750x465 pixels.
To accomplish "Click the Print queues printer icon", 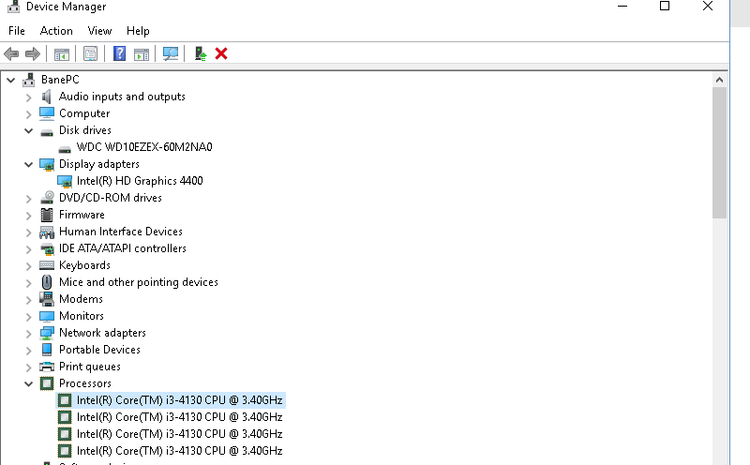I will click(x=46, y=366).
